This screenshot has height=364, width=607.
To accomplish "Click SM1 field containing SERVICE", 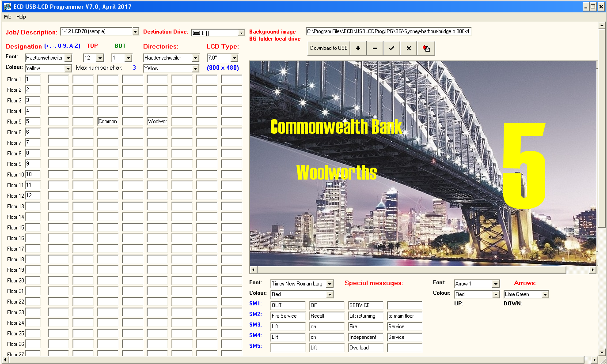I will [366, 305].
